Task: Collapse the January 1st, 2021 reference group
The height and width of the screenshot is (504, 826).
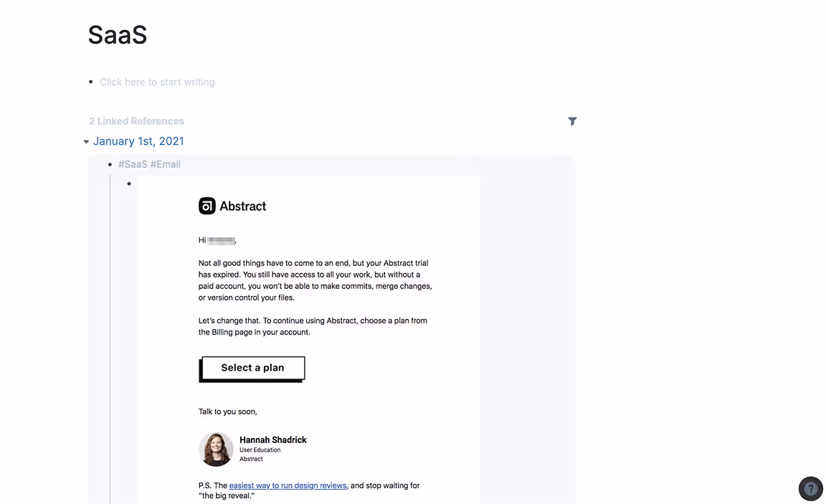Action: [x=86, y=142]
